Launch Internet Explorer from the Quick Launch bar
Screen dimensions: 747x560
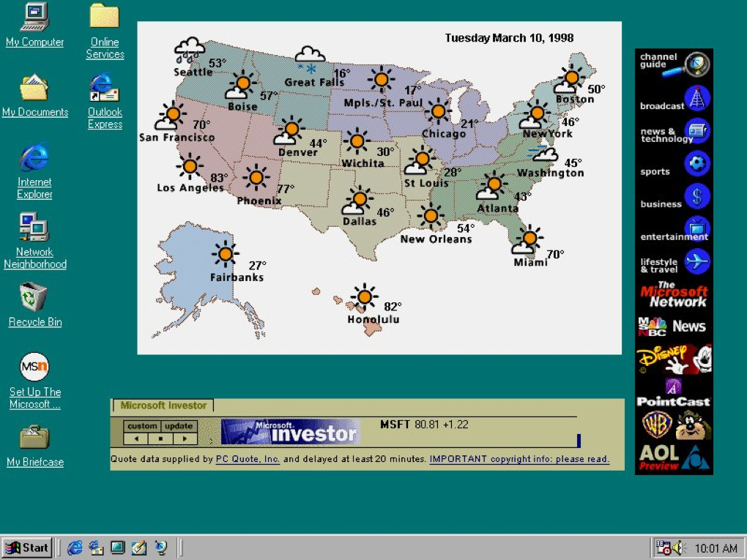pos(75,547)
